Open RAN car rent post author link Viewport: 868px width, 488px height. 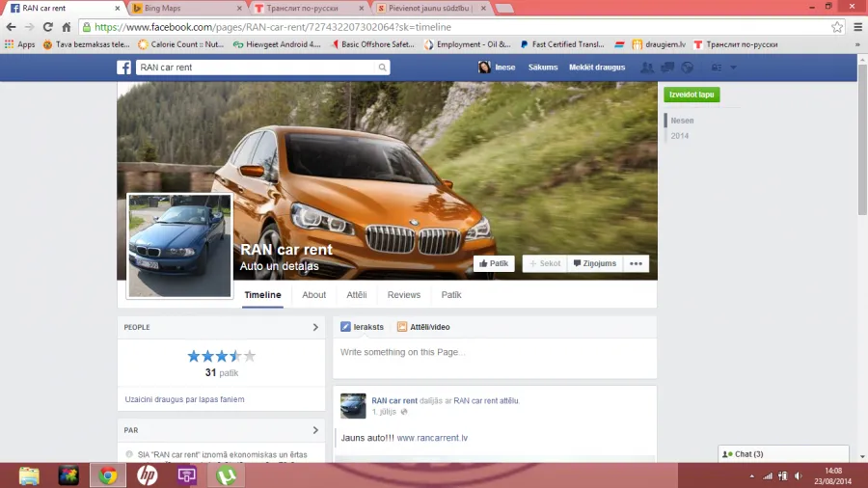pyautogui.click(x=394, y=400)
